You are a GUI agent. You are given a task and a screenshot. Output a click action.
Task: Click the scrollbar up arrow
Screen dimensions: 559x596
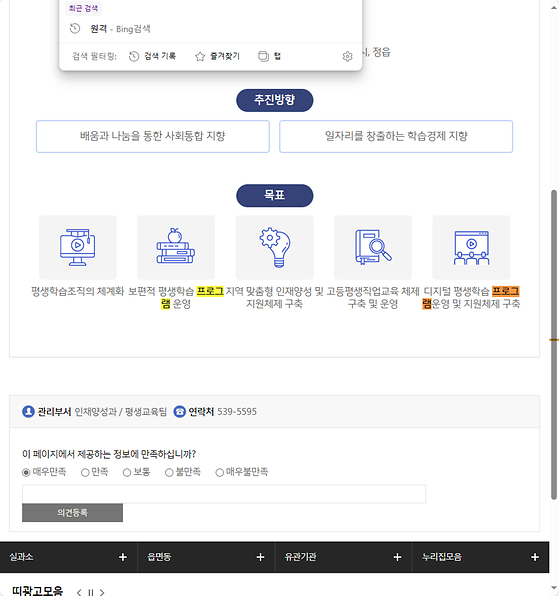coord(554,8)
